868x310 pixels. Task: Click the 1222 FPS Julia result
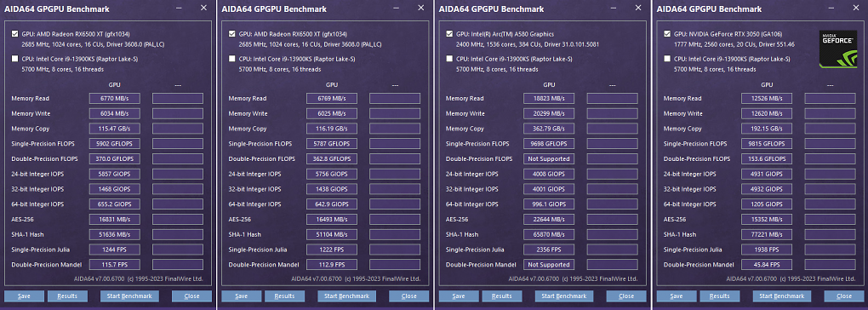click(332, 249)
